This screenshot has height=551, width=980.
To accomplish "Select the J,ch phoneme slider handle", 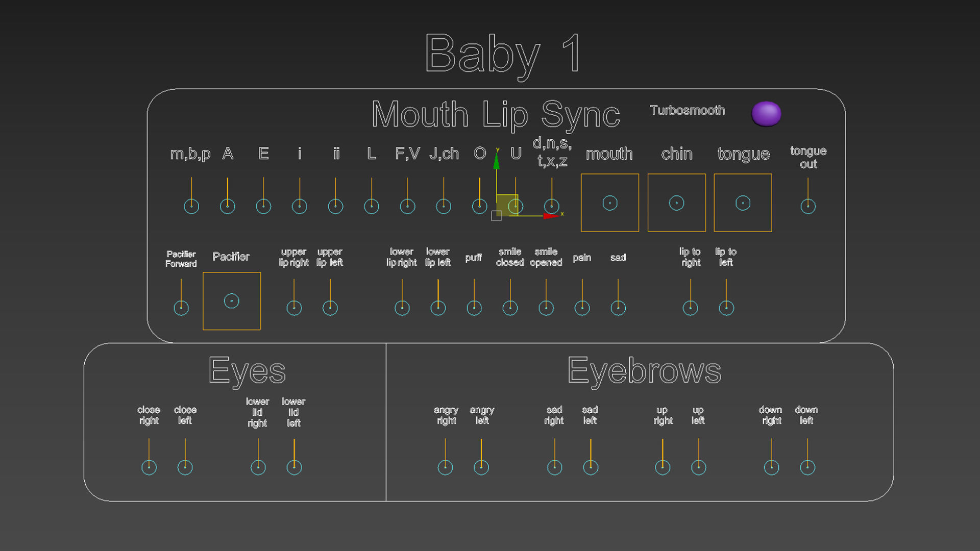I will [x=444, y=207].
